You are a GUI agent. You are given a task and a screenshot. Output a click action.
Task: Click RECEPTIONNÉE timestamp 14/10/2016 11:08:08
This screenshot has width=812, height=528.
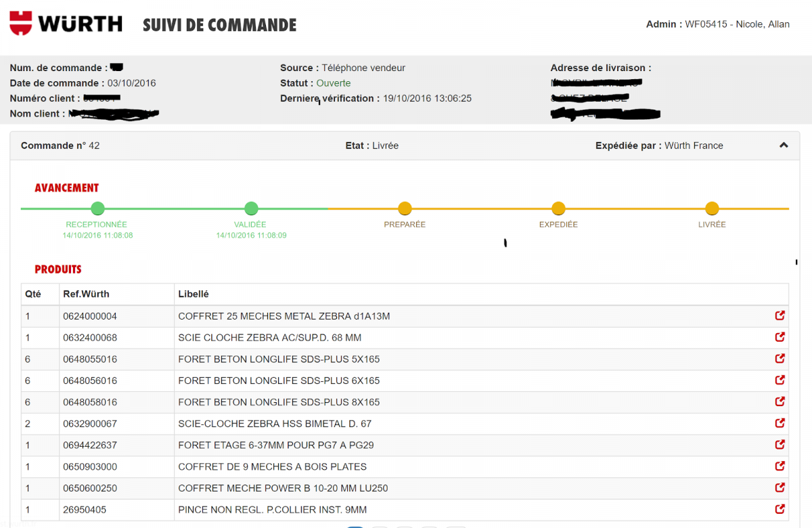(x=97, y=236)
